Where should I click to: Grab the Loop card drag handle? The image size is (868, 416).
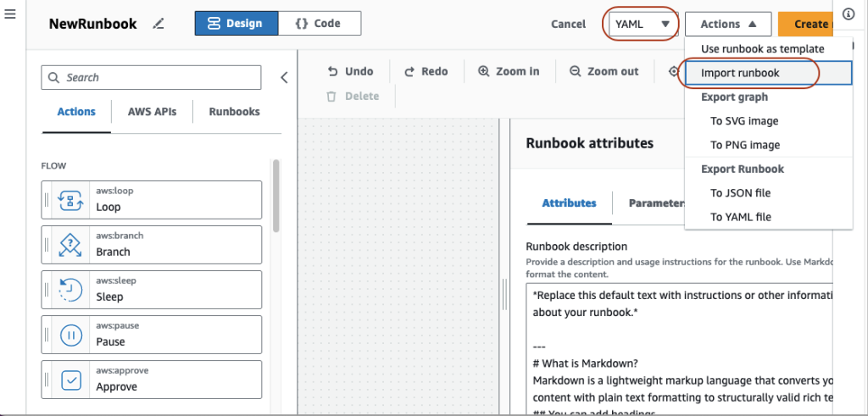tap(47, 200)
